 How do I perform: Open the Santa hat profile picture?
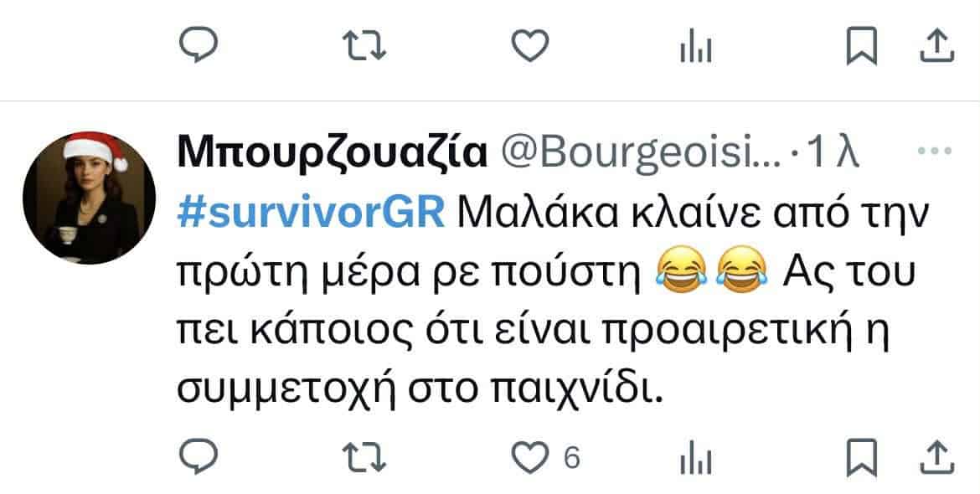tap(90, 198)
